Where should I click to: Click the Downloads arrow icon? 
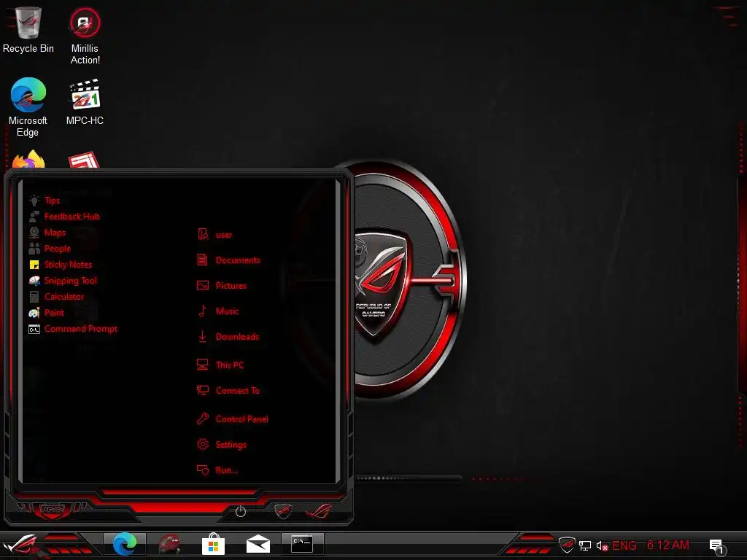coord(203,336)
